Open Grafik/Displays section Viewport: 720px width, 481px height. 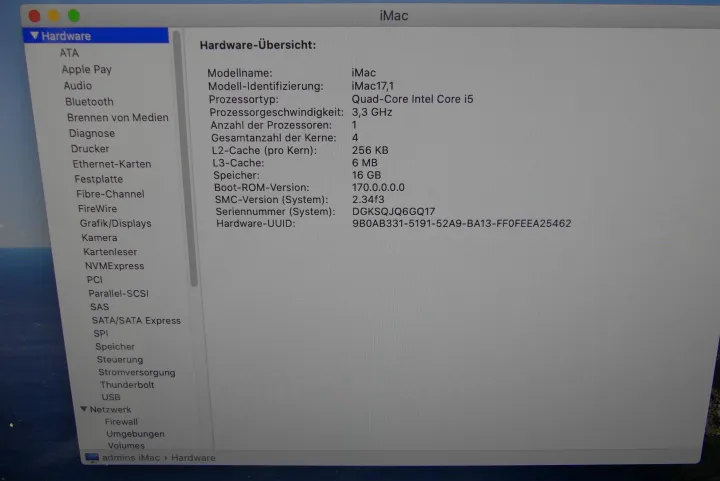(x=115, y=223)
